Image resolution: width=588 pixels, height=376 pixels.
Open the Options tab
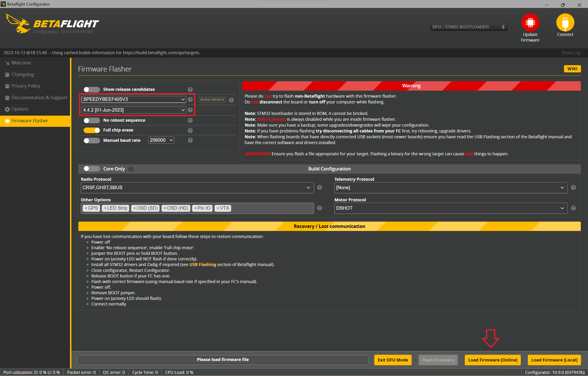[35, 109]
